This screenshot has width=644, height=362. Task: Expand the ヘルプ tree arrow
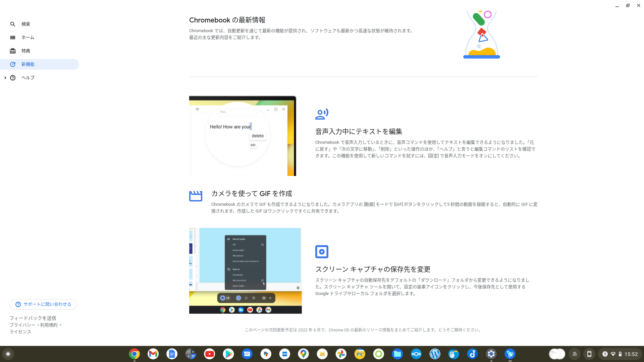(5, 78)
